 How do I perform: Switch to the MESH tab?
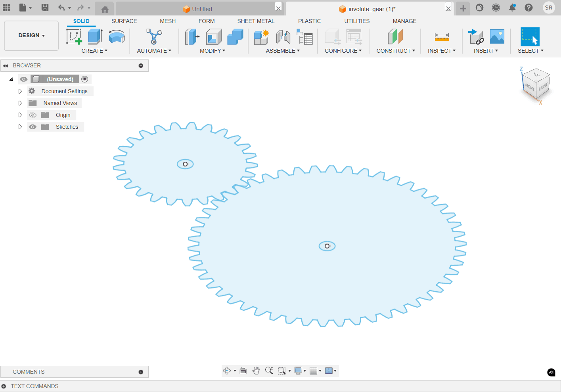168,21
